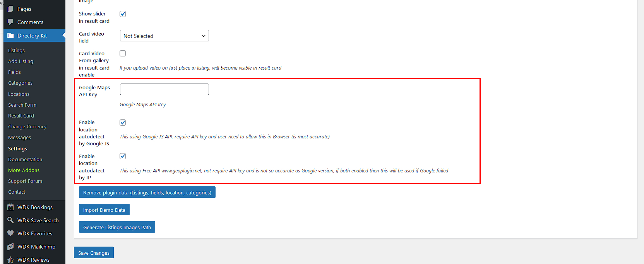Click the Comments speech bubble icon
644x264 pixels.
(x=10, y=22)
